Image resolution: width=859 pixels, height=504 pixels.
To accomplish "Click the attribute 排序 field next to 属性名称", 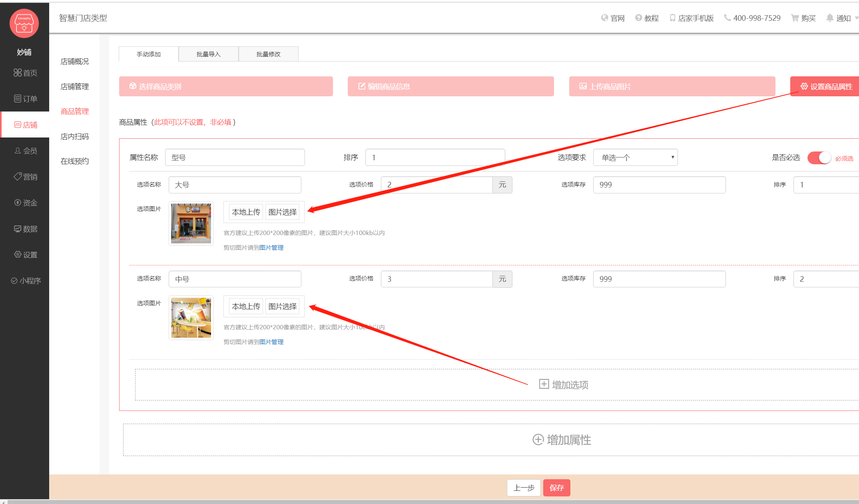I will (x=435, y=157).
